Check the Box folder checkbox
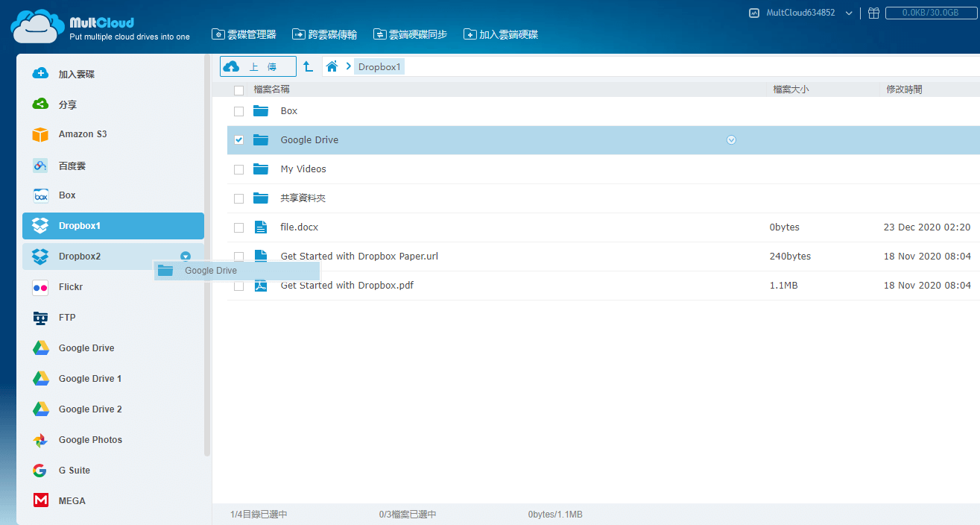The height and width of the screenshot is (525, 980). pyautogui.click(x=238, y=111)
